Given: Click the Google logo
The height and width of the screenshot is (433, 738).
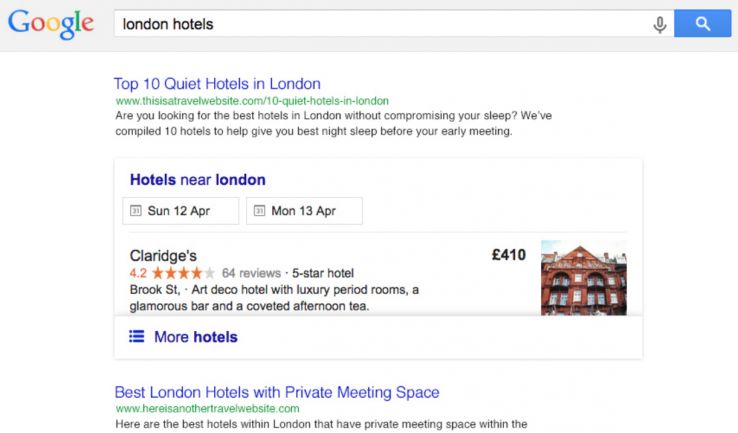Looking at the screenshot, I should 51,24.
